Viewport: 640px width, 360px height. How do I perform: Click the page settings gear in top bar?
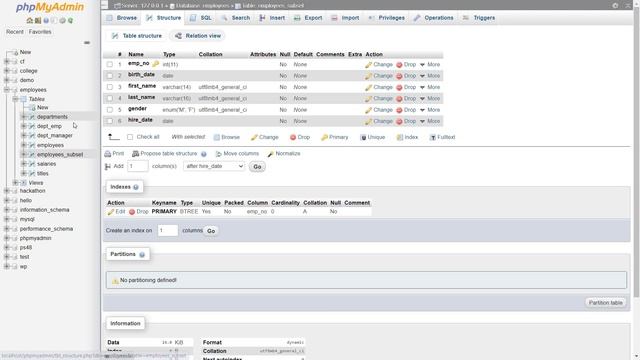click(615, 5)
